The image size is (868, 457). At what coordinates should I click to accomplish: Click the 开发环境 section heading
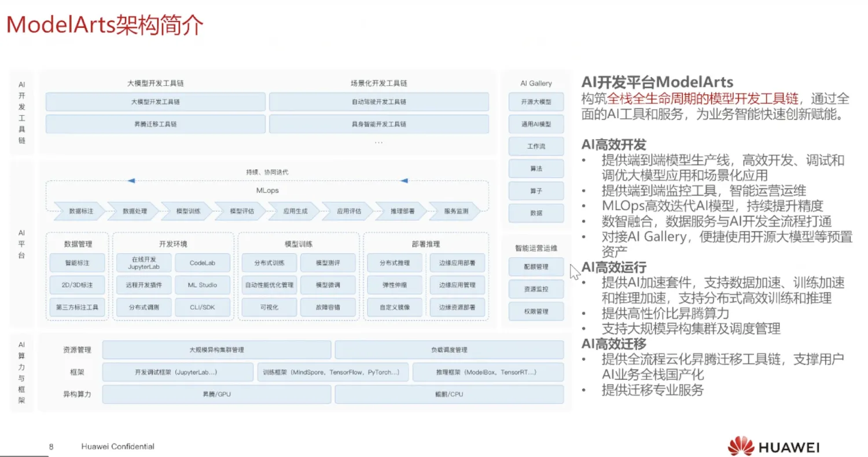pos(173,244)
